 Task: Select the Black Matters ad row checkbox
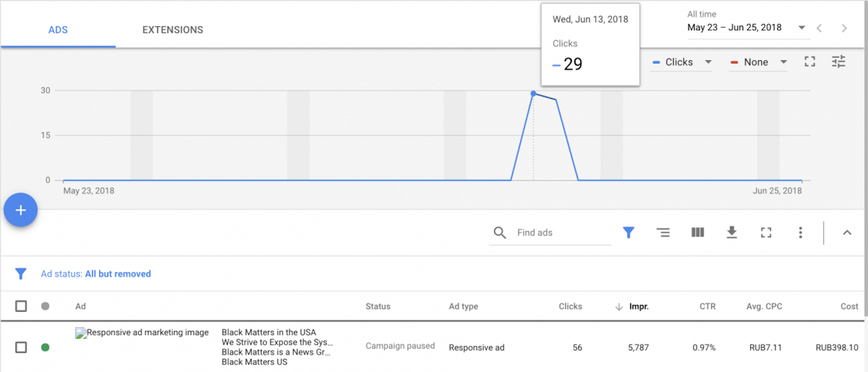(21, 347)
